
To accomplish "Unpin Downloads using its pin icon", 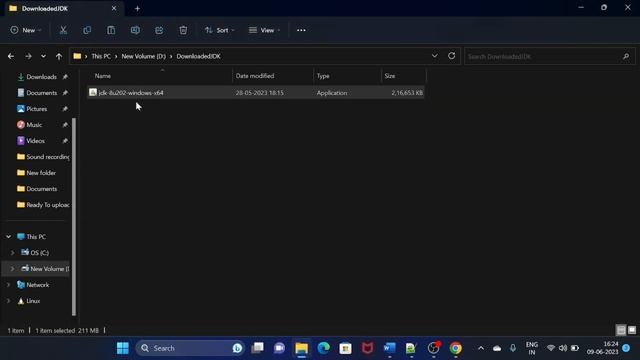I will pyautogui.click(x=65, y=77).
